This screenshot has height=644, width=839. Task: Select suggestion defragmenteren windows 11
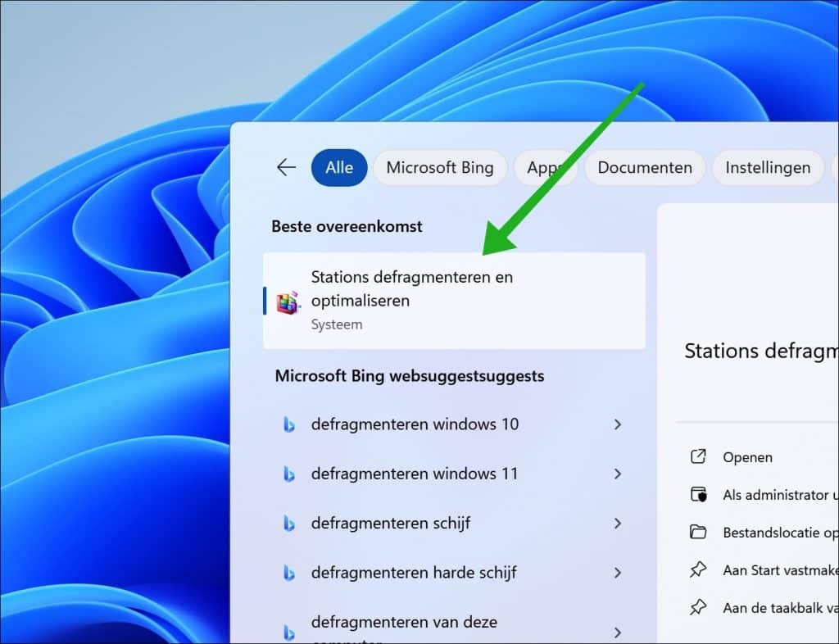454,474
